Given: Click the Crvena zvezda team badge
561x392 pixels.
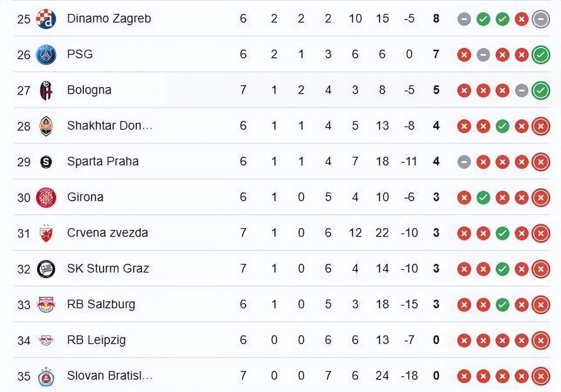Looking at the screenshot, I should [x=46, y=233].
